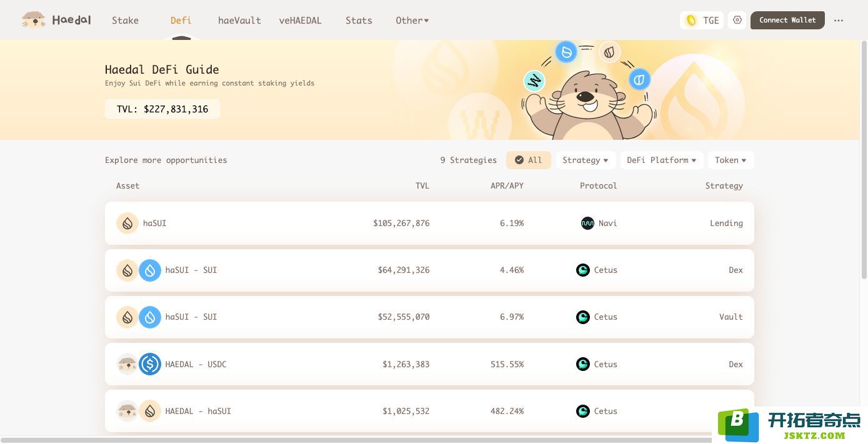Image resolution: width=868 pixels, height=444 pixels.
Task: Click the $1,263,383 TVL value
Action: [x=406, y=364]
